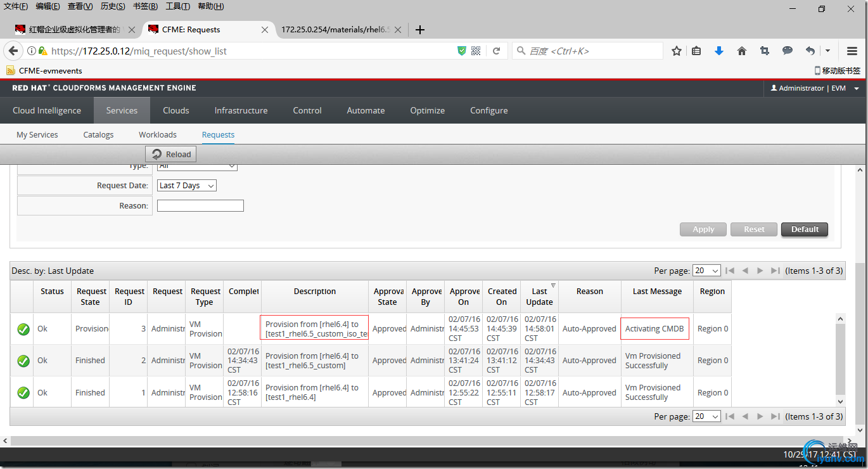
Task: Open the chat bubble icon in toolbar
Action: [788, 51]
